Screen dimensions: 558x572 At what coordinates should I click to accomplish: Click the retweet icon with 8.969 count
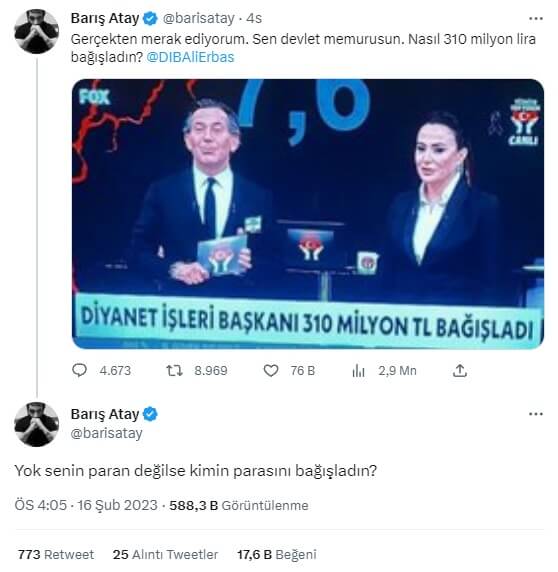tap(174, 371)
